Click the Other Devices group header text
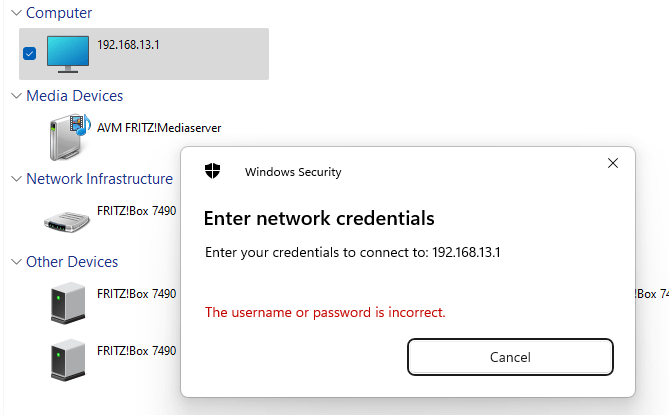This screenshot has height=415, width=669. pyautogui.click(x=72, y=261)
